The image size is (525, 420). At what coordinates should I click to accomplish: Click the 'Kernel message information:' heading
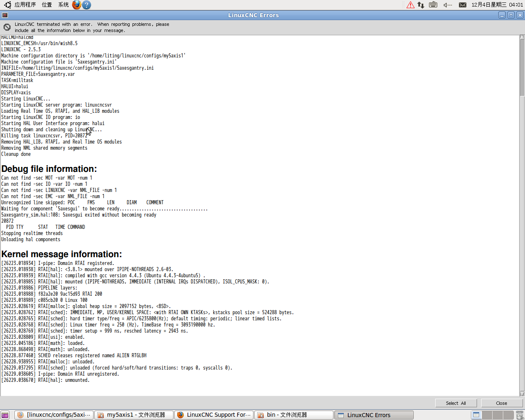[62, 254]
